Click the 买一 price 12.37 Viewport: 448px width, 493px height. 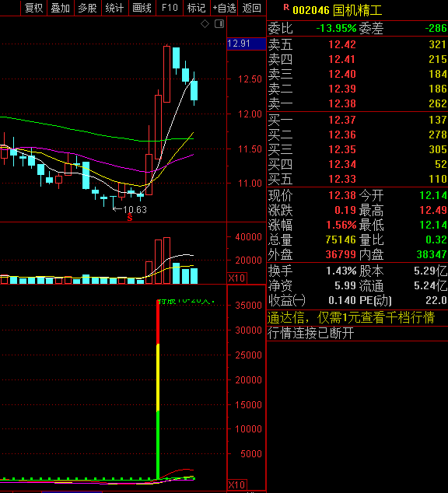point(342,120)
